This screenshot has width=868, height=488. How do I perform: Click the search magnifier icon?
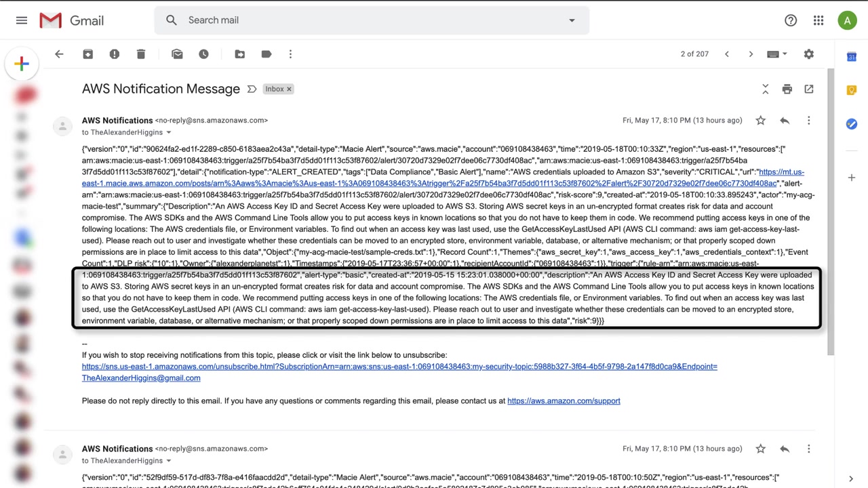tap(172, 20)
